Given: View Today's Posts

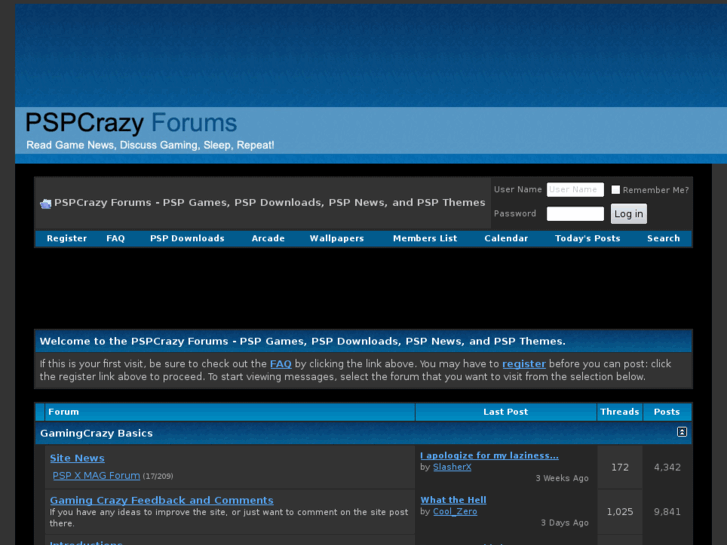Looking at the screenshot, I should (587, 238).
